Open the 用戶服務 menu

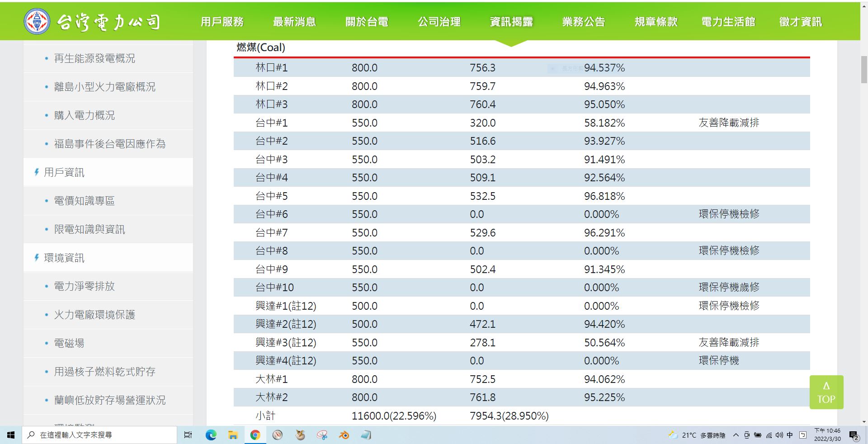(222, 22)
